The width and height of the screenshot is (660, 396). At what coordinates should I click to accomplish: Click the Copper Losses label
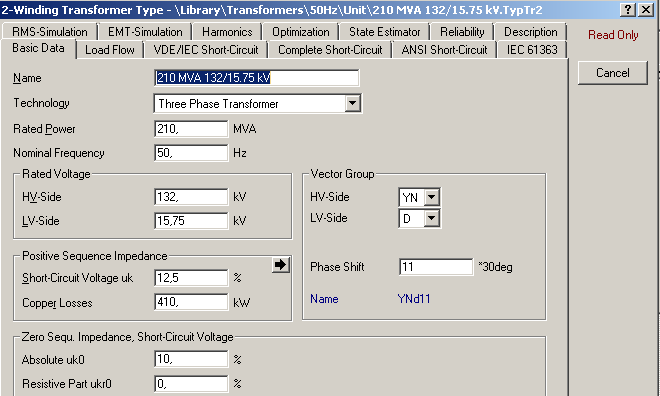pos(57,303)
